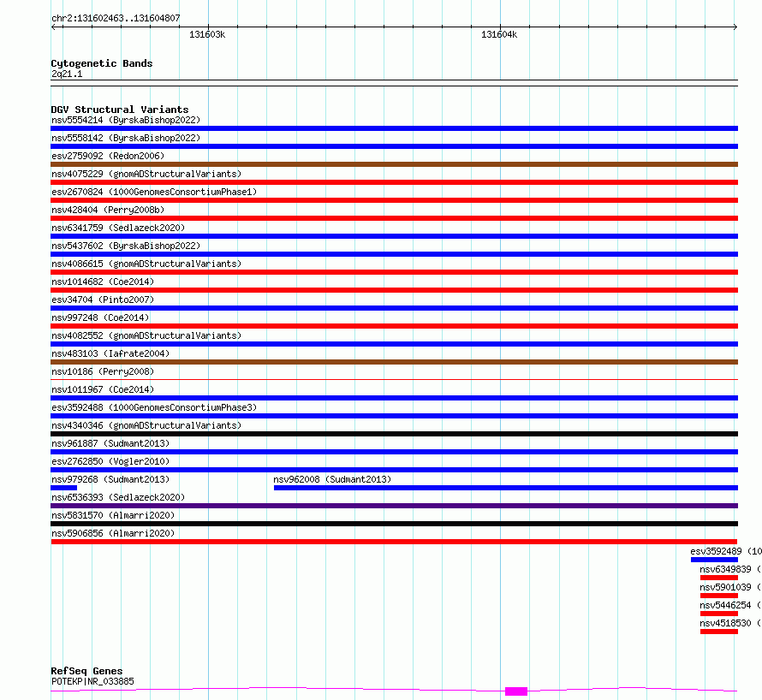Select the nsv1014682 (Coe2014) label
The image size is (762, 700).
[x=103, y=282]
